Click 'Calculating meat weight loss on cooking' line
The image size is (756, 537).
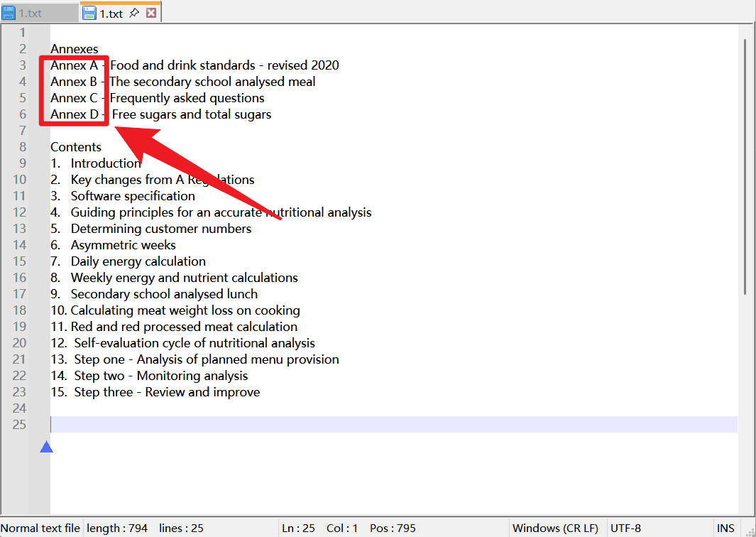click(x=185, y=310)
